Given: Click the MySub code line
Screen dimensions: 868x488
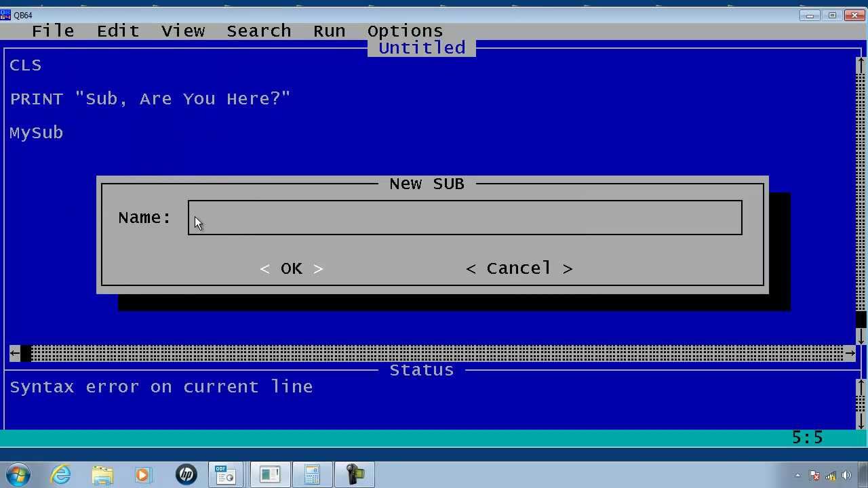Looking at the screenshot, I should [37, 133].
